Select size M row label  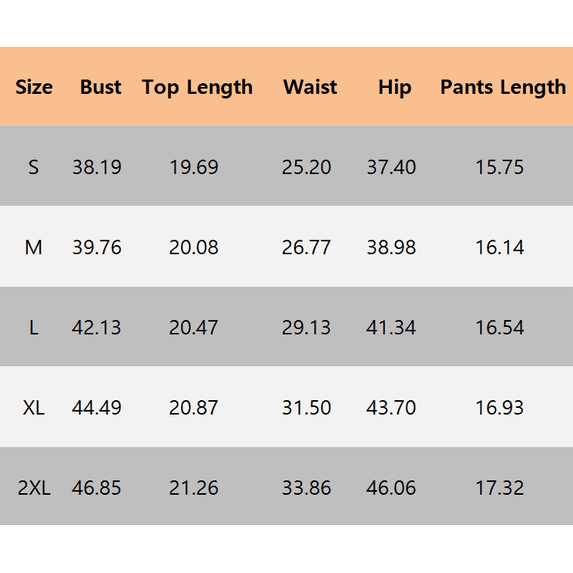[34, 247]
